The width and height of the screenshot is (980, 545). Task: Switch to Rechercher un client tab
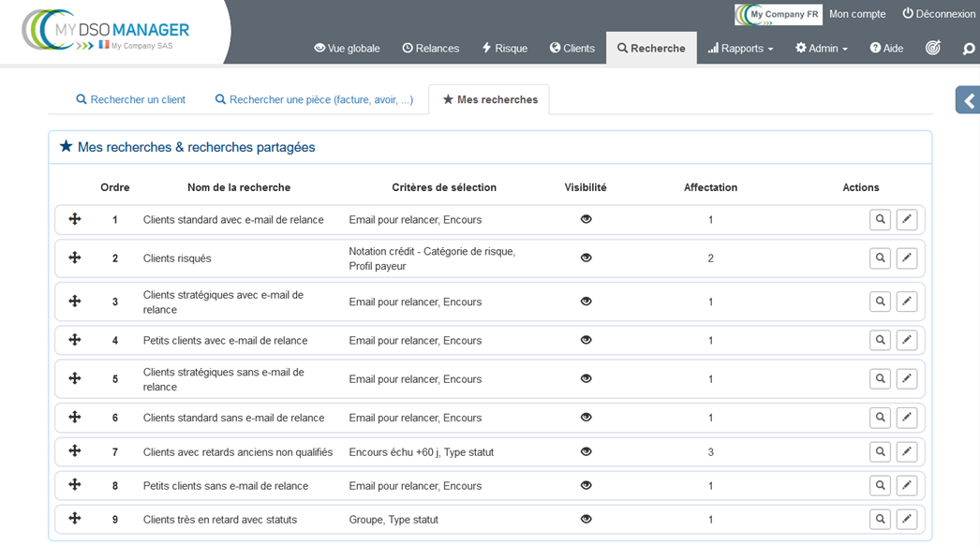coord(130,99)
